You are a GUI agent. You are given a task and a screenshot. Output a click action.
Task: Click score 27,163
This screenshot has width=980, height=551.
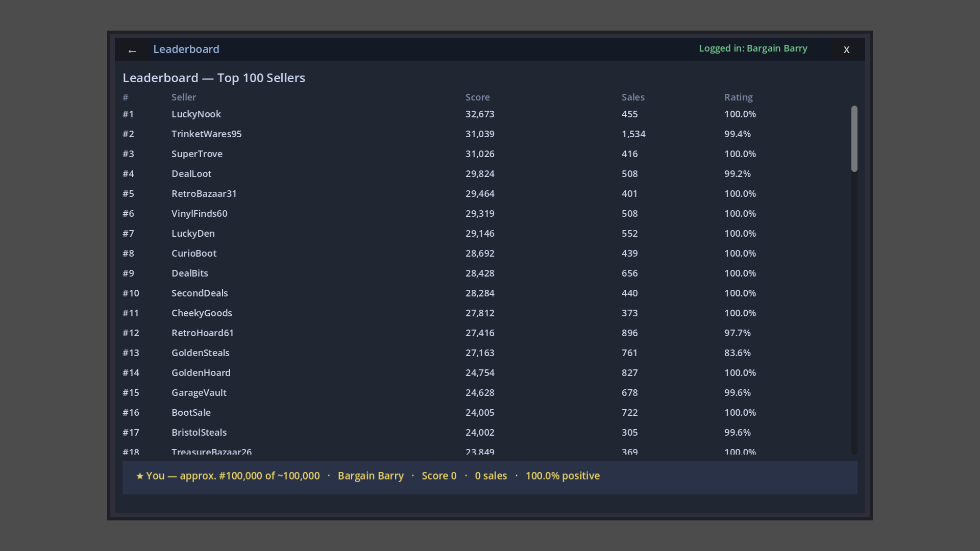click(479, 353)
